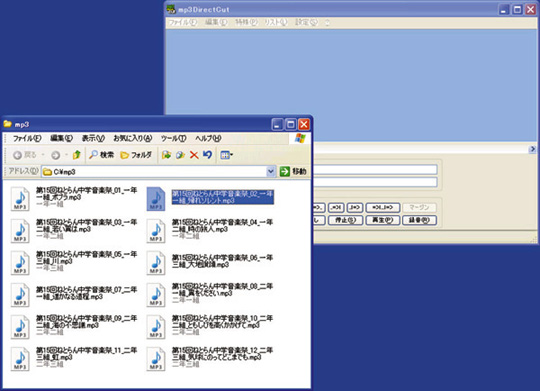
Task: Open the 設定 menu in mp3DirectCut
Action: (x=306, y=22)
